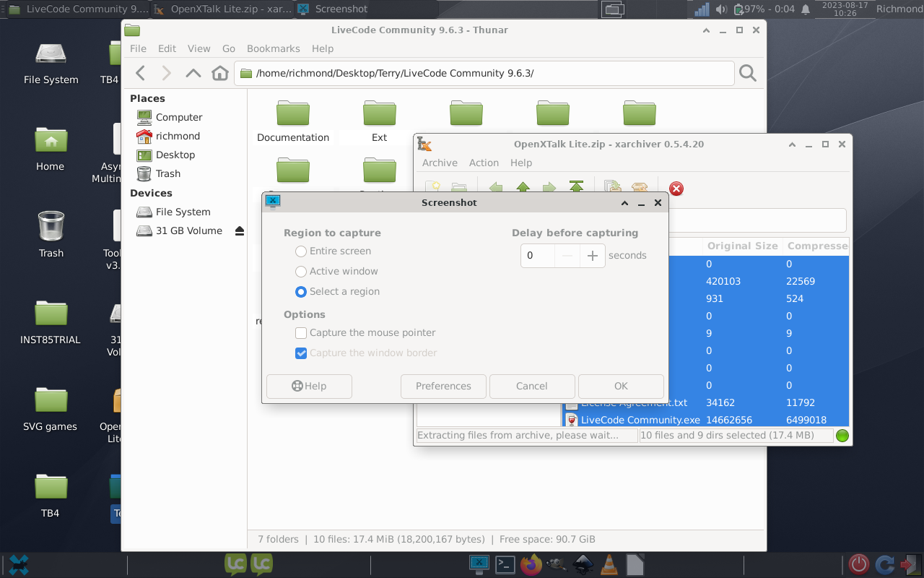This screenshot has height=578, width=924.
Task: Launch terminal from bottom panel
Action: pos(505,564)
